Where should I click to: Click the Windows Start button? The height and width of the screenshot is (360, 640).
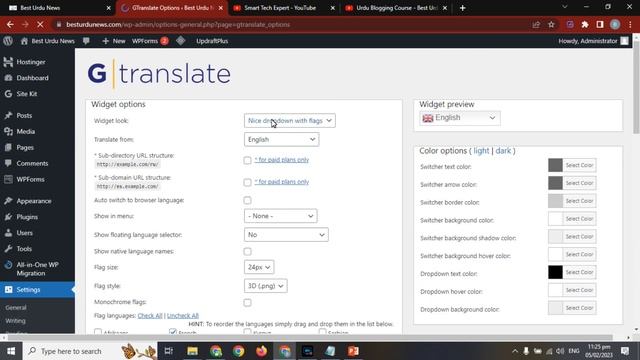[x=11, y=351]
